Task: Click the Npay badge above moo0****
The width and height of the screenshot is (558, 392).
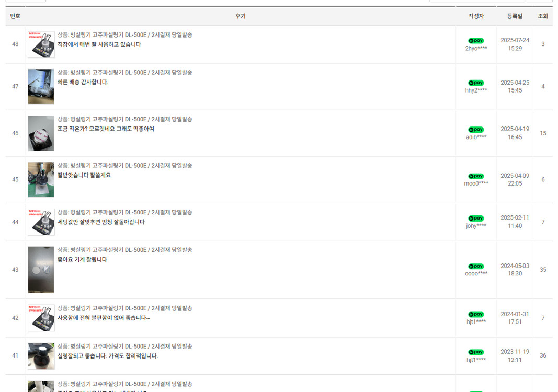Action: [476, 176]
